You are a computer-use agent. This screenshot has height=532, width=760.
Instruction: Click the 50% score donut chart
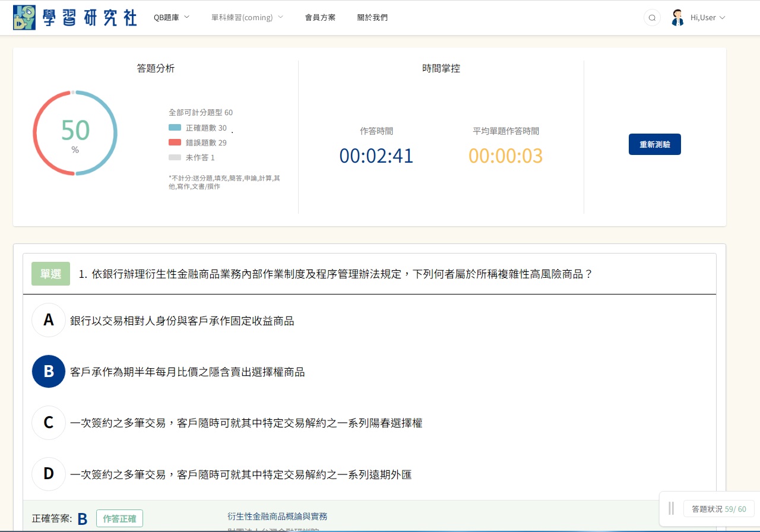click(75, 134)
